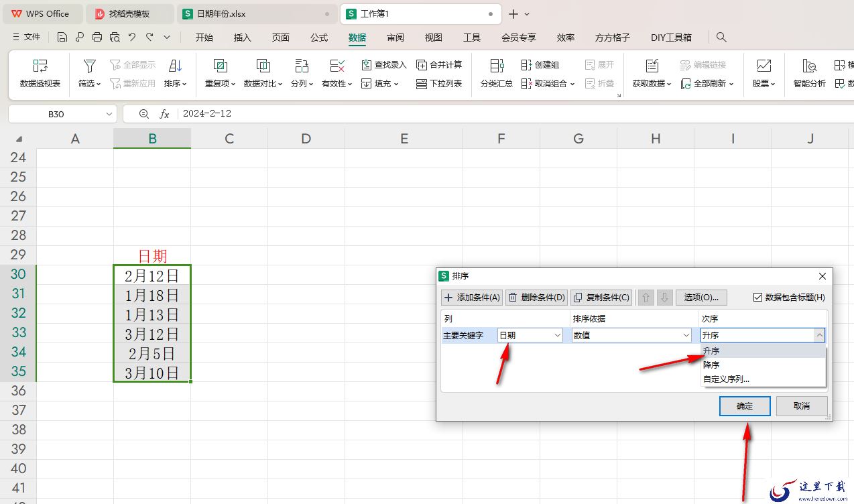Open the quick access toolbar dropdown arrow
Viewport: 854px width, 504px height.
pyautogui.click(x=167, y=37)
